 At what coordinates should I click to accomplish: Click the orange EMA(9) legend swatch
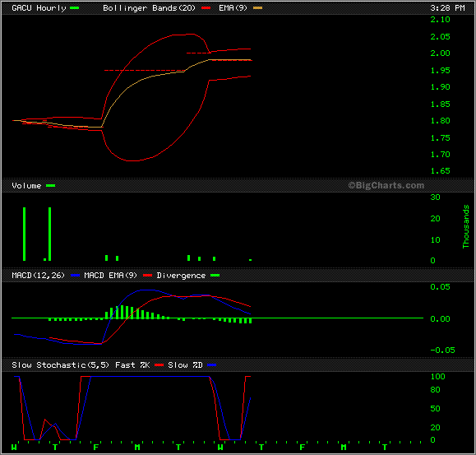[257, 8]
